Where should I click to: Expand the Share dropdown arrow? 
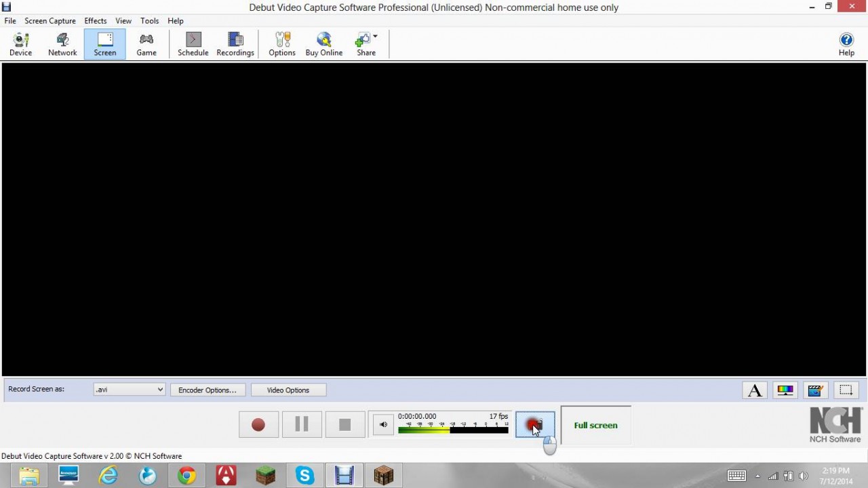(x=375, y=37)
